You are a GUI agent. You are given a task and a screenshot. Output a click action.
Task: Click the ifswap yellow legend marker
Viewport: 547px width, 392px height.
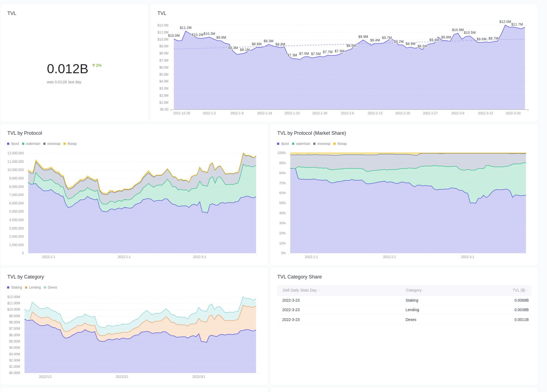point(65,143)
